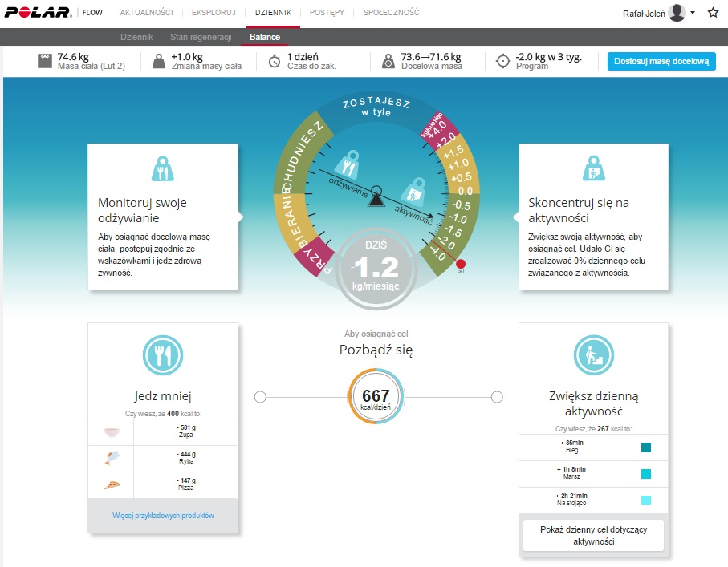Click the target program icon
728x567 pixels.
tap(503, 61)
